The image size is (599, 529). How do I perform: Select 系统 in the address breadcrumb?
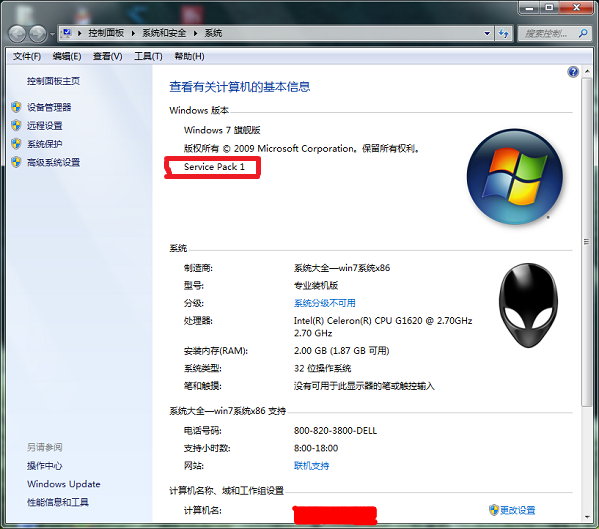coord(213,33)
